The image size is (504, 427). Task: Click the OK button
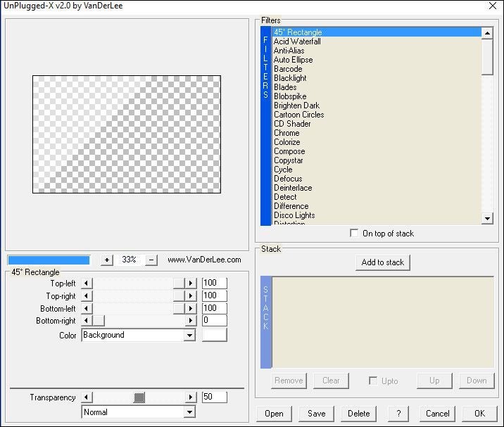click(479, 414)
